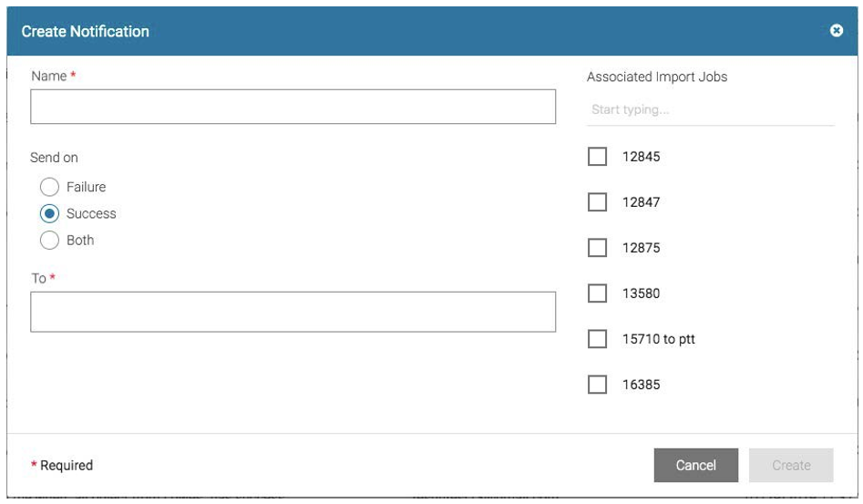The width and height of the screenshot is (863, 504).
Task: Check import job 12845
Action: tap(597, 157)
